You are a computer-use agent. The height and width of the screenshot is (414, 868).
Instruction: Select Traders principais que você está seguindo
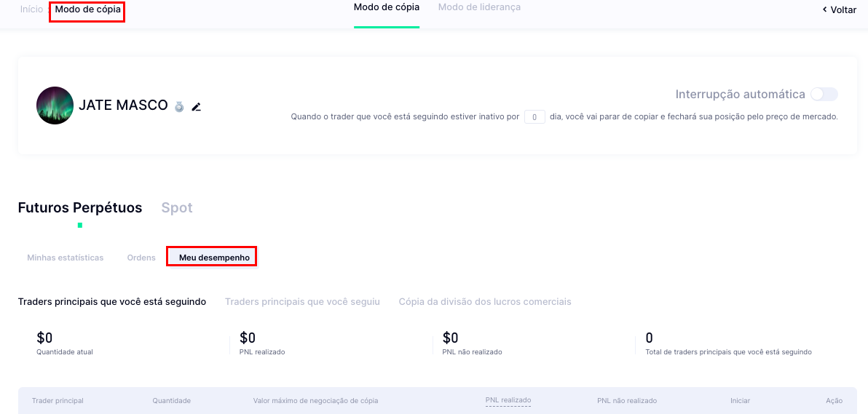[112, 302]
